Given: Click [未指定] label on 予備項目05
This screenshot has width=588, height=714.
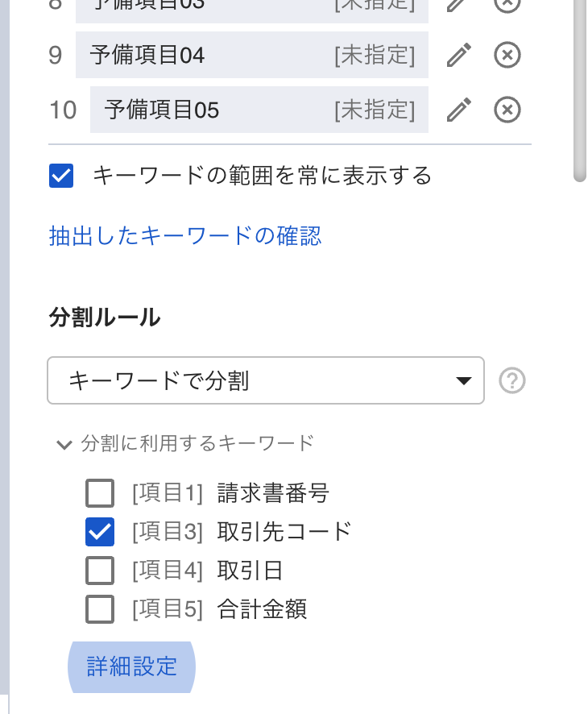Looking at the screenshot, I should point(375,110).
